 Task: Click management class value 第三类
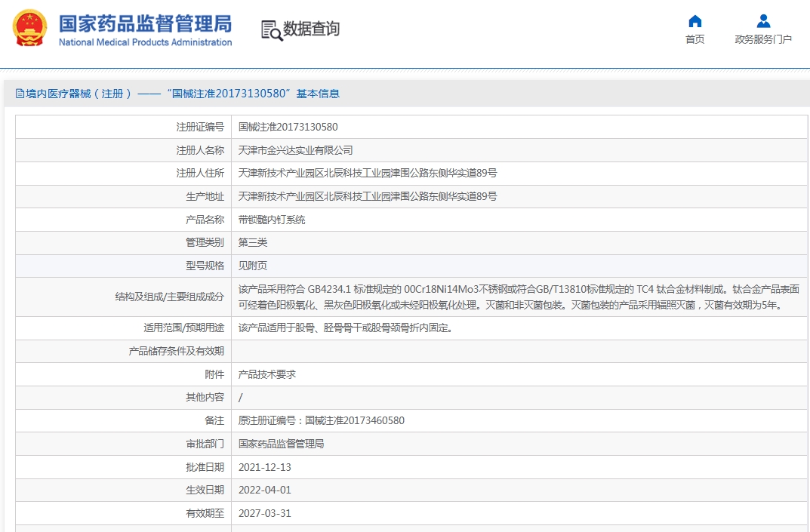coord(253,242)
